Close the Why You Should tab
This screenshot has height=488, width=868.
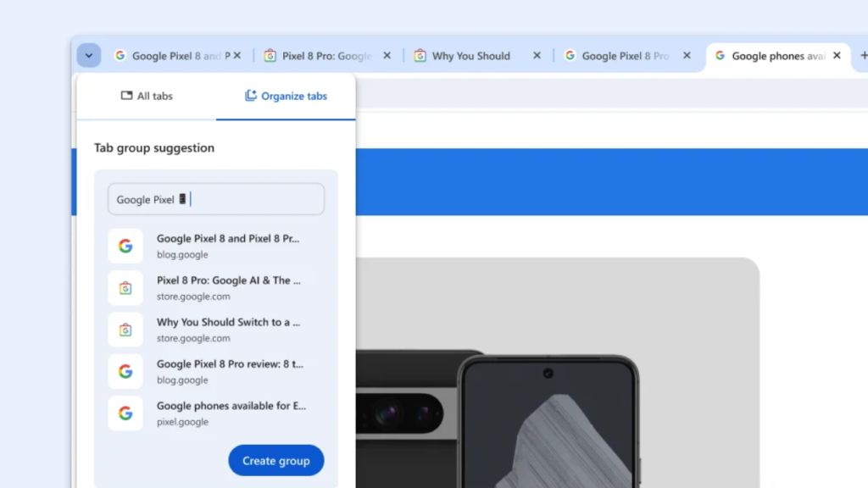[x=537, y=55]
